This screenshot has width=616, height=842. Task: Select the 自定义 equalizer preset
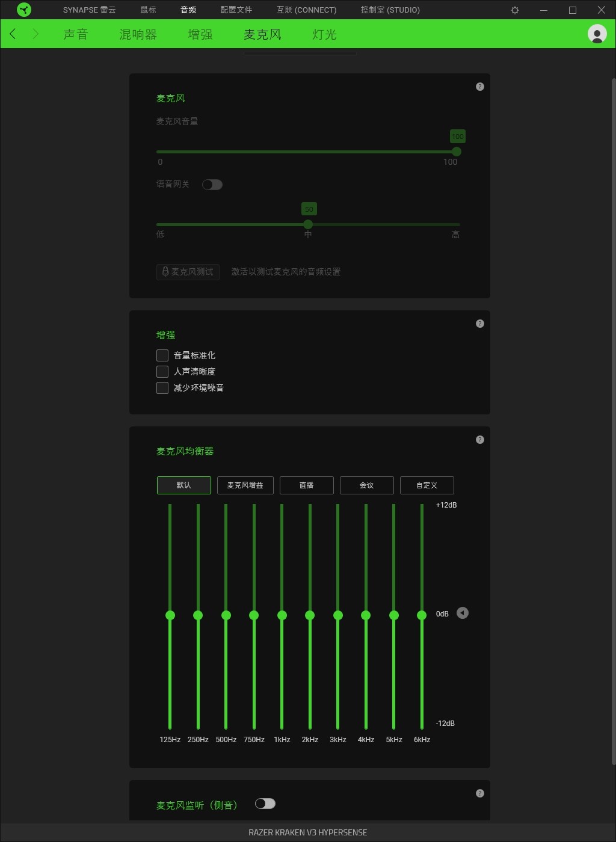pos(427,485)
